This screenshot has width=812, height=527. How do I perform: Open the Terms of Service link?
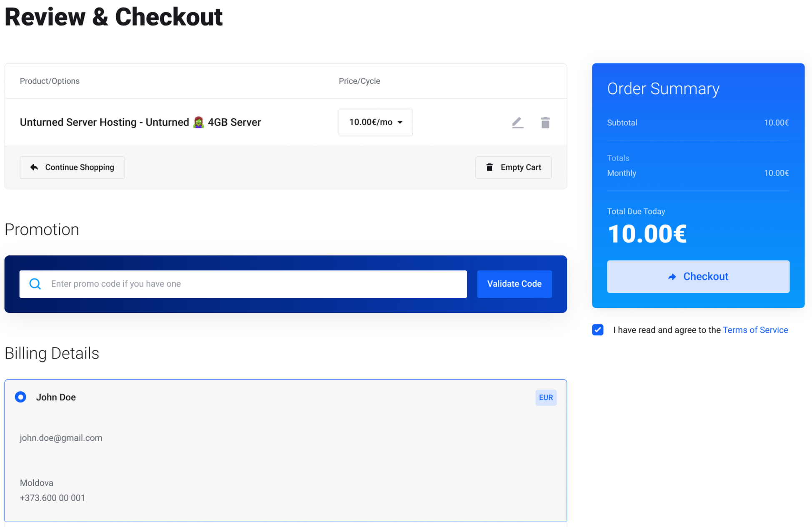(755, 330)
